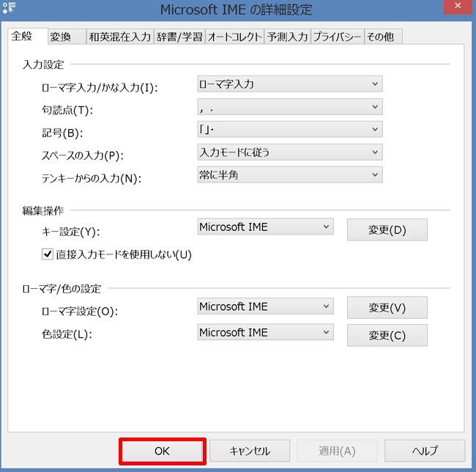Open the 和英混在入力 tab
Viewport: 476px width, 472px height.
[120, 37]
